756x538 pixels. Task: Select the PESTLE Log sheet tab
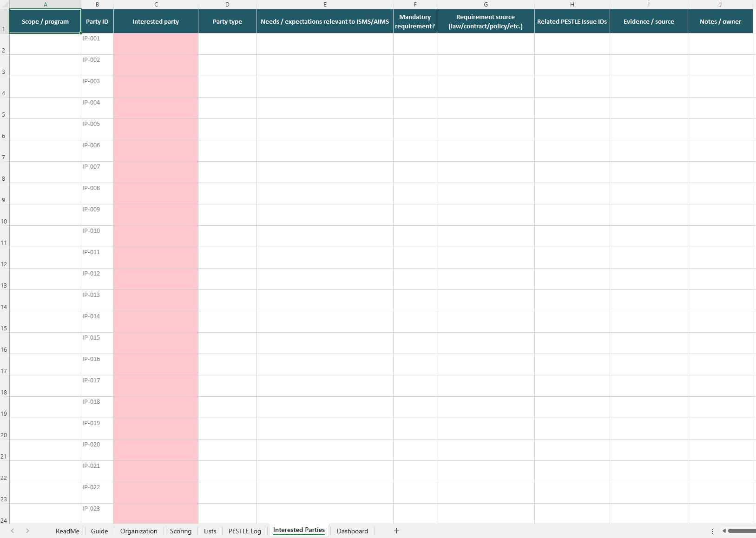[x=244, y=531]
